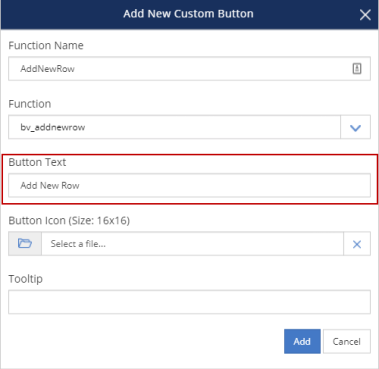
Task: Click the Cancel button
Action: [x=347, y=341]
